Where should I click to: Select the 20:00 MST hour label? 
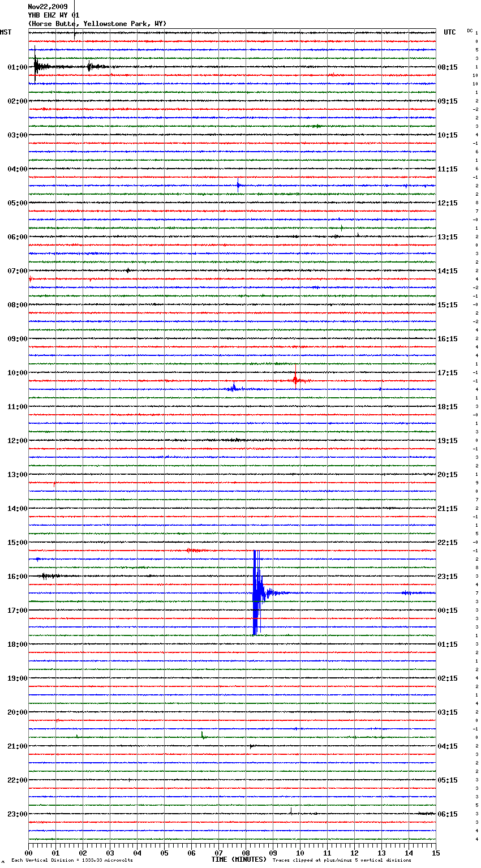pos(18,712)
